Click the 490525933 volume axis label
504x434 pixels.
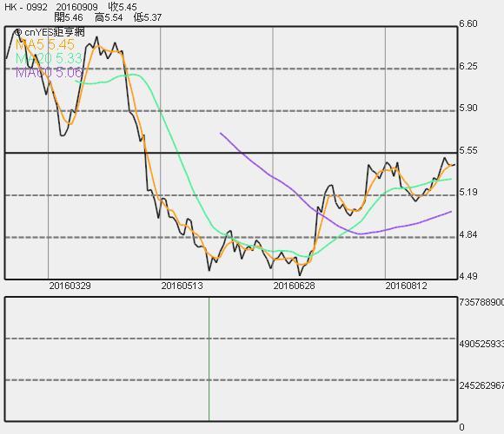point(481,344)
